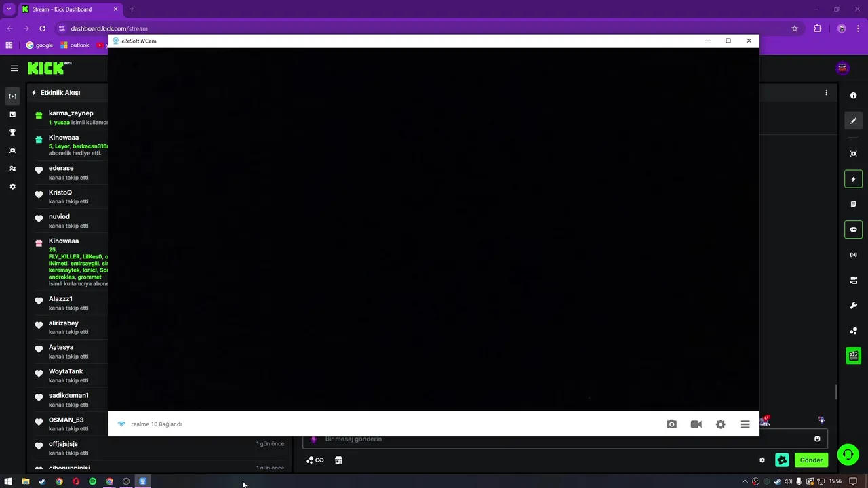Click karma_zeynep gift event entry
The height and width of the screenshot is (488, 868).
[71, 117]
